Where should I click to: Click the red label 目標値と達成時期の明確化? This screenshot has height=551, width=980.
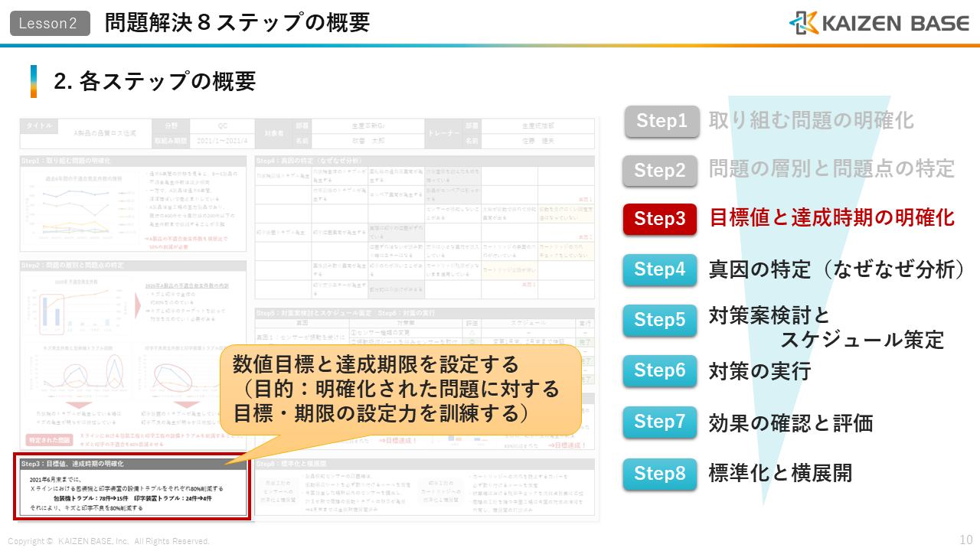pyautogui.click(x=832, y=218)
